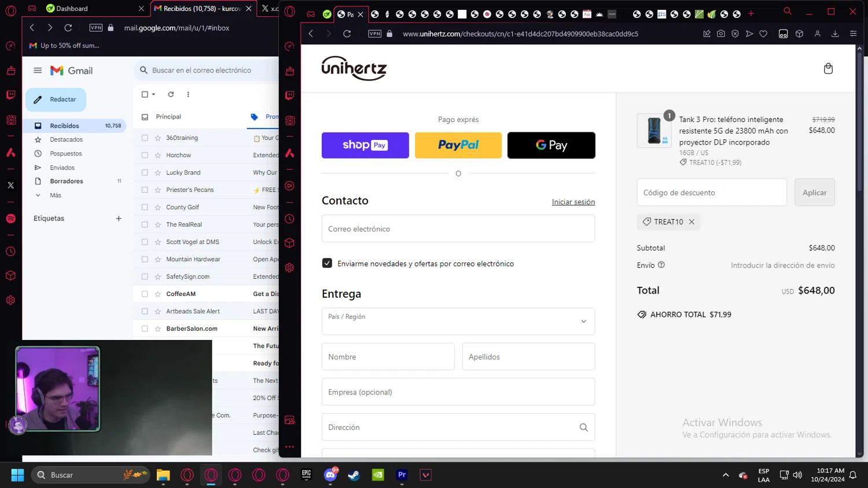Click the Unihertz logo
868x488 pixels.
(354, 68)
